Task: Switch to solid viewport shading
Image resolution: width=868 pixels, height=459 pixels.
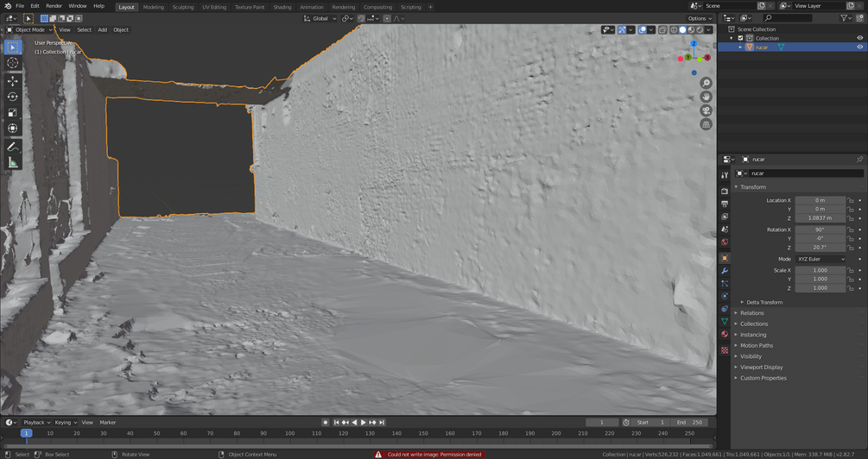Action: [682, 30]
